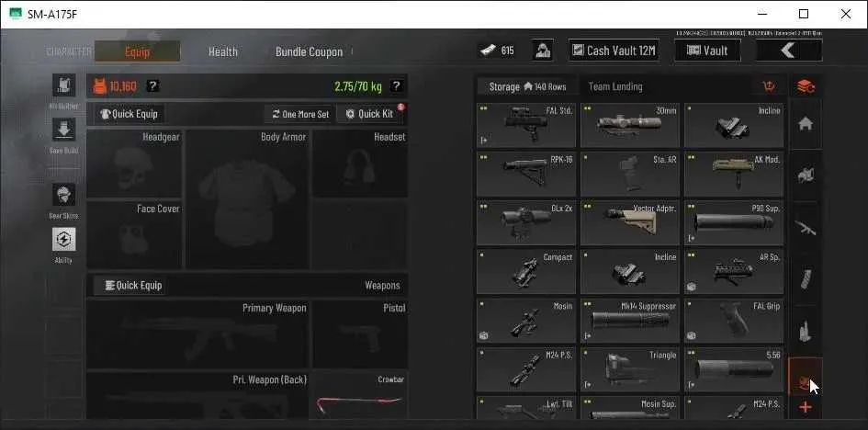The height and width of the screenshot is (430, 868).
Task: Select the rifle weapons category icon
Action: click(806, 227)
